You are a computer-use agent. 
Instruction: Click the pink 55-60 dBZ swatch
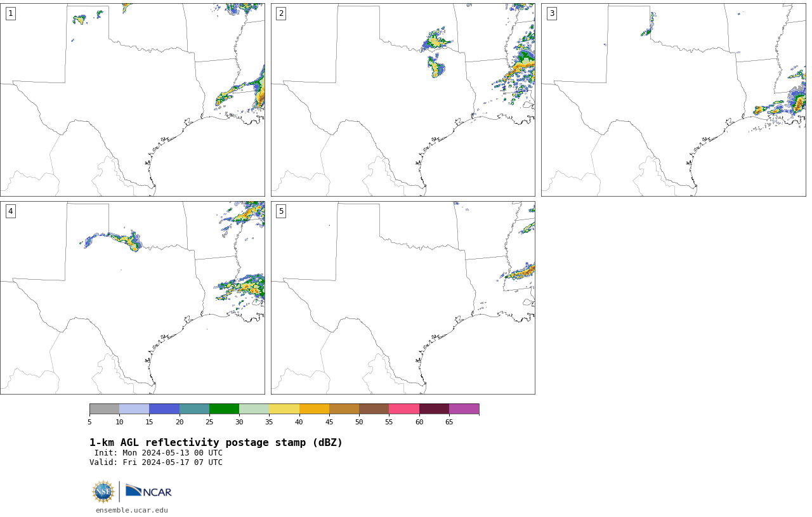(x=404, y=409)
